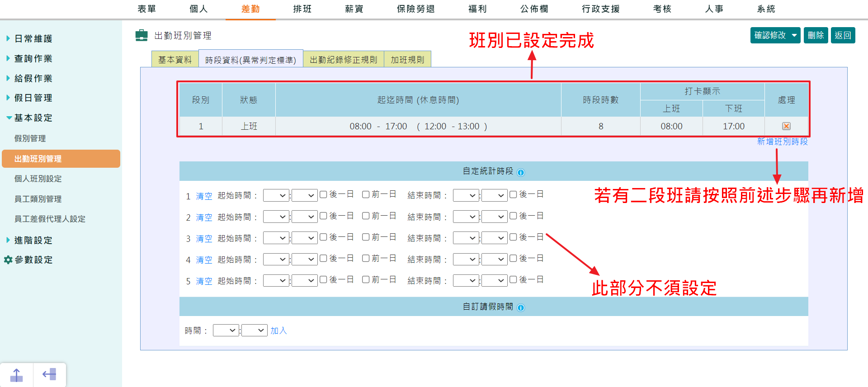
Task: Open the start hour dropdown in row 1
Action: coord(276,195)
